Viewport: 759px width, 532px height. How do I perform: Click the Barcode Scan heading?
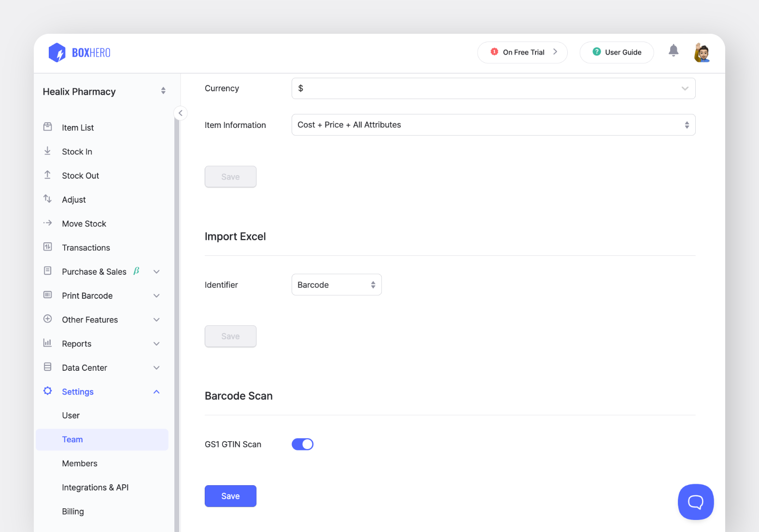click(x=239, y=396)
